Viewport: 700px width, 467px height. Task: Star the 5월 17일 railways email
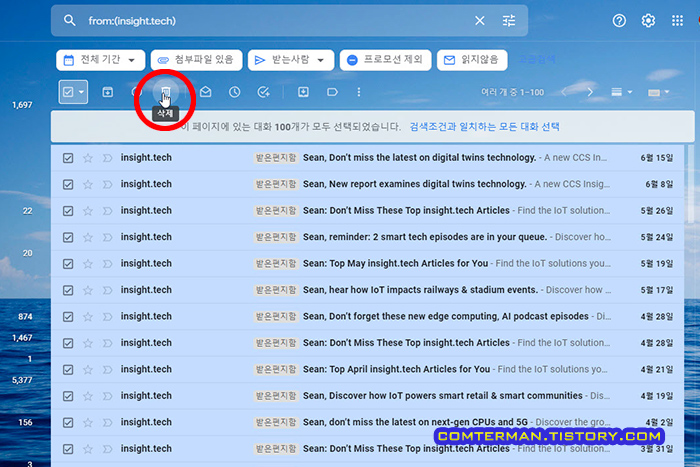[x=88, y=290]
